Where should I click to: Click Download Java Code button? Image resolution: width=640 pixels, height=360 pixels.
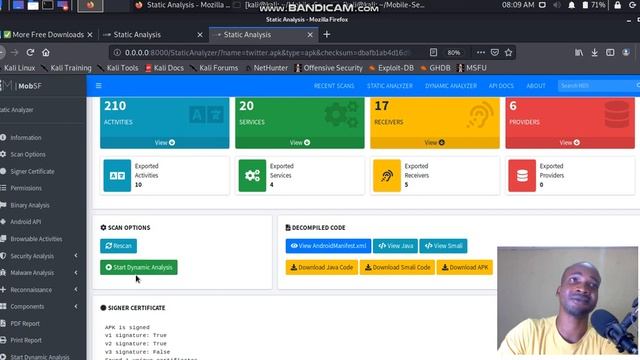(322, 267)
